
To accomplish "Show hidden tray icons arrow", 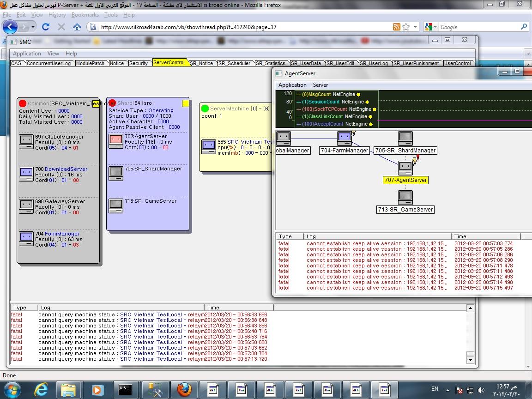I will (448, 390).
